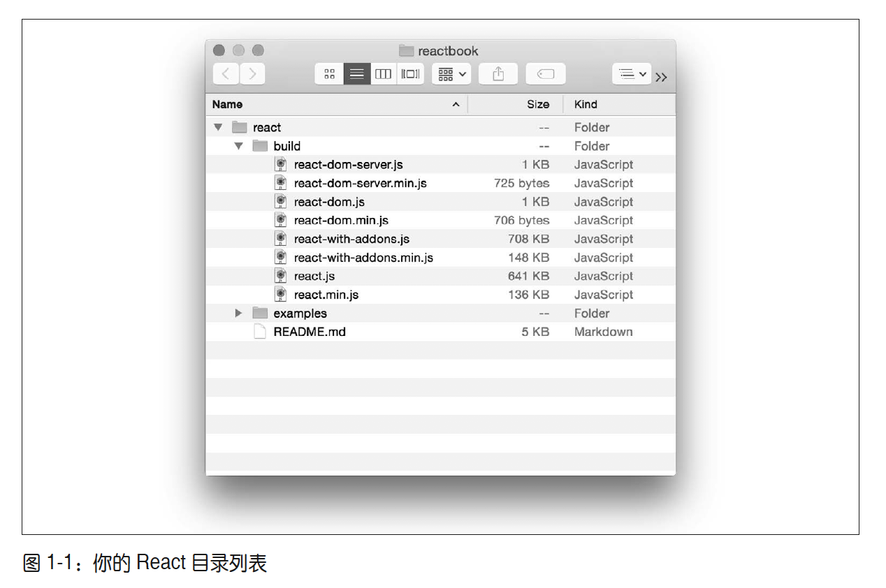Go forward in Finder history
Viewport: 886px width, 588px height.
point(252,74)
